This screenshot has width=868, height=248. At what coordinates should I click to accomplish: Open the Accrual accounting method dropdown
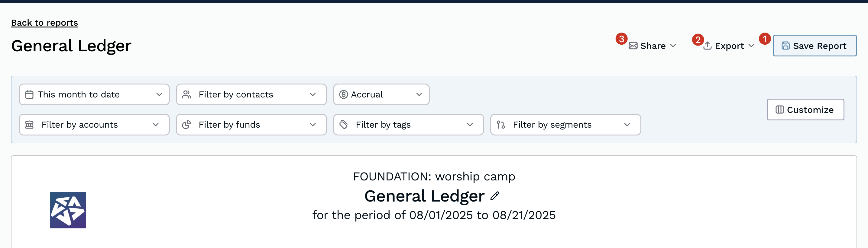[381, 94]
